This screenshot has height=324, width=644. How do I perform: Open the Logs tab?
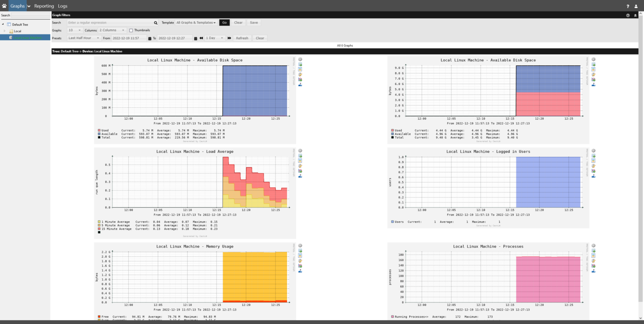[x=62, y=6]
